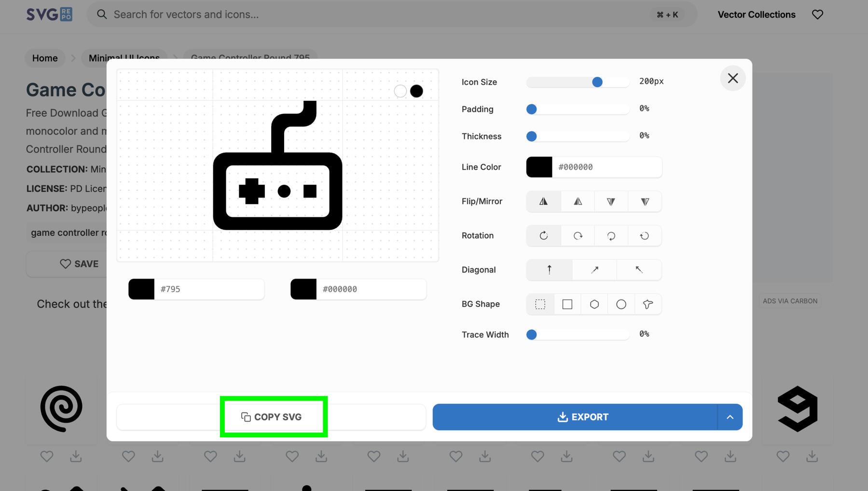868x491 pixels.
Task: Click the first Flip/Mirror icon
Action: pyautogui.click(x=543, y=201)
